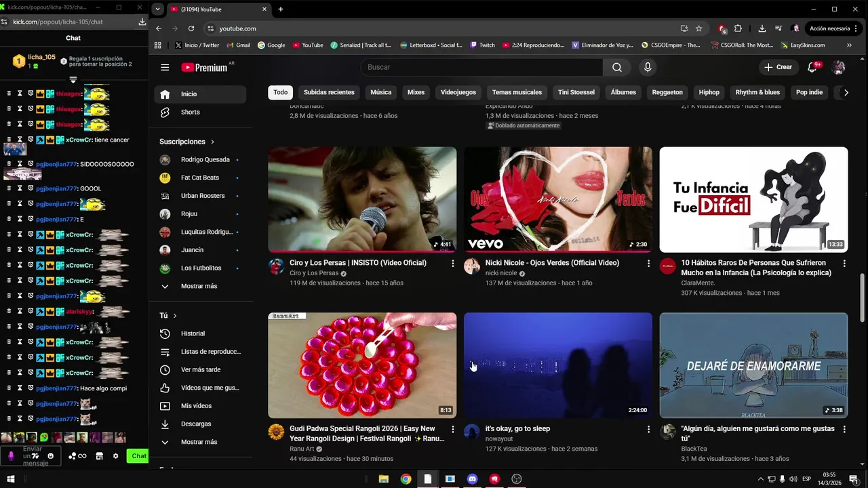Screen dimensions: 868x488
Task: Open Ver más tarde list
Action: click(x=201, y=369)
